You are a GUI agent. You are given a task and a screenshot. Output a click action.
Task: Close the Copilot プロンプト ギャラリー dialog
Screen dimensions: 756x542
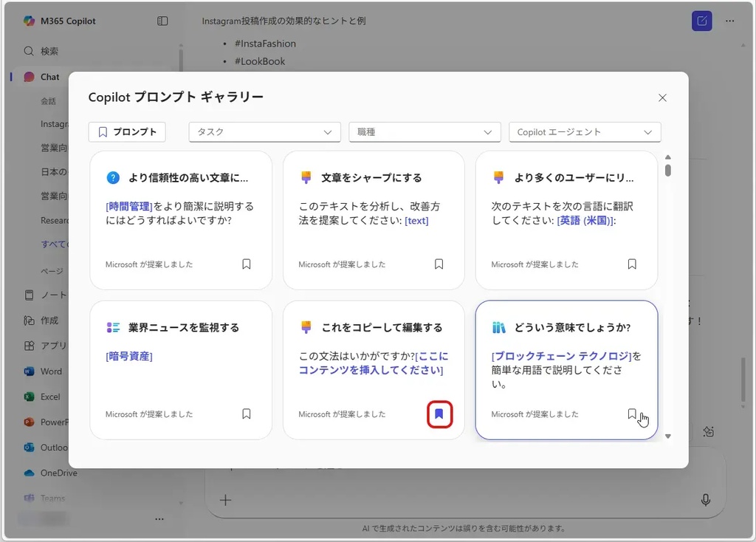click(662, 97)
